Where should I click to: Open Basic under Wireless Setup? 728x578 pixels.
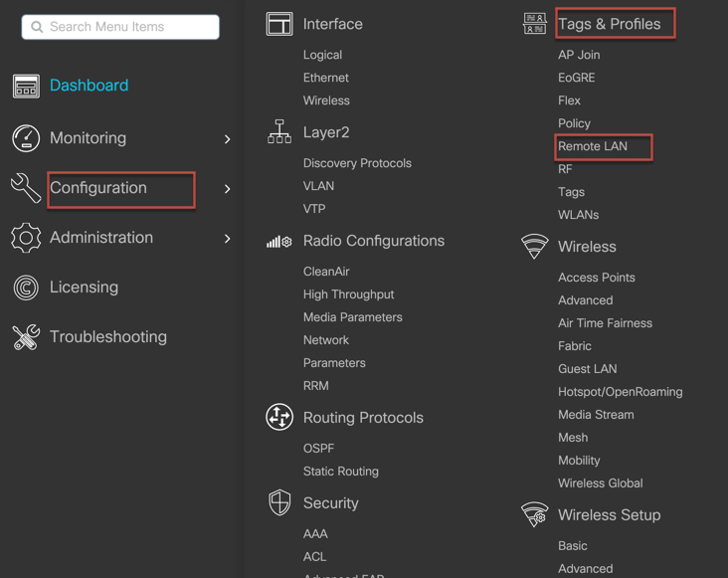(573, 545)
